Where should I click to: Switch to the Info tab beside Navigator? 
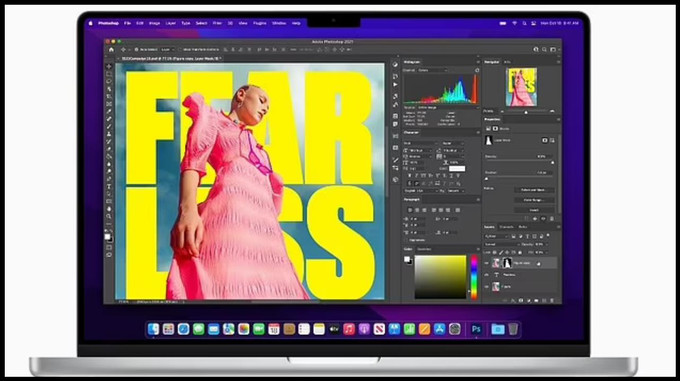507,62
